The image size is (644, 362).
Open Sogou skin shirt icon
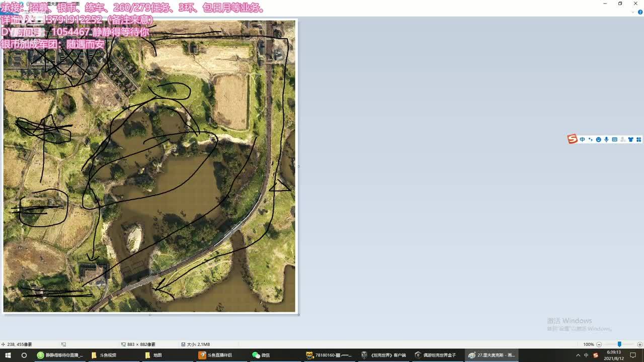[630, 139]
